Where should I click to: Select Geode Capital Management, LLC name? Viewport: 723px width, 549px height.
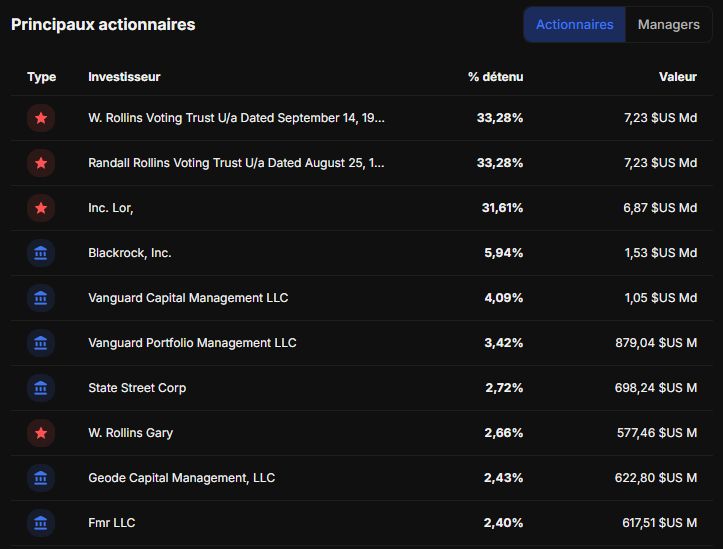point(182,478)
